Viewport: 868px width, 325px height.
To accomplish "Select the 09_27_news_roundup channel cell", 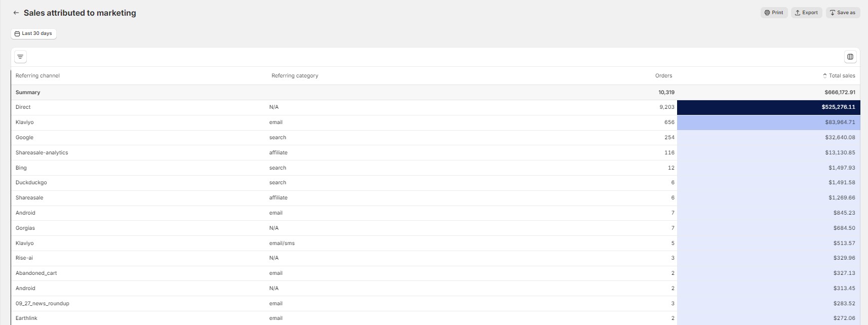I will click(42, 303).
